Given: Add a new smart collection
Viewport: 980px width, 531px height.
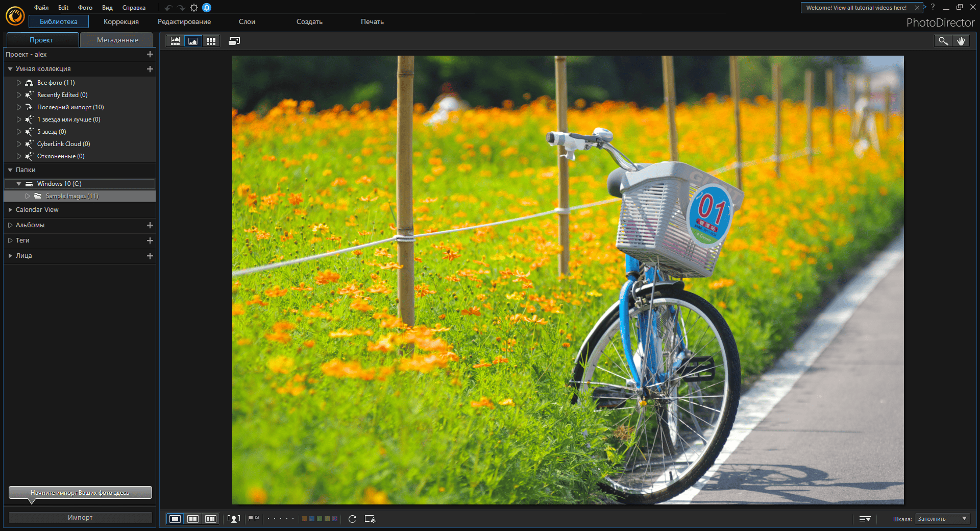Looking at the screenshot, I should tap(150, 69).
